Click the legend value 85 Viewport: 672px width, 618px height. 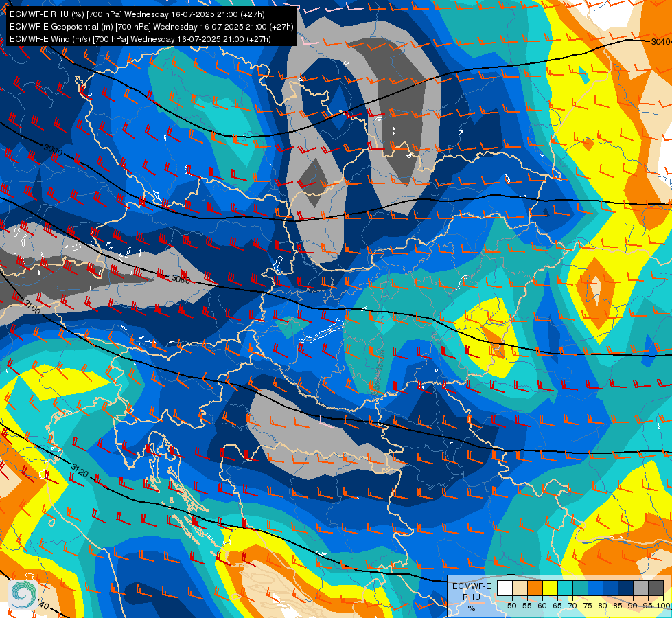pyautogui.click(x=618, y=606)
